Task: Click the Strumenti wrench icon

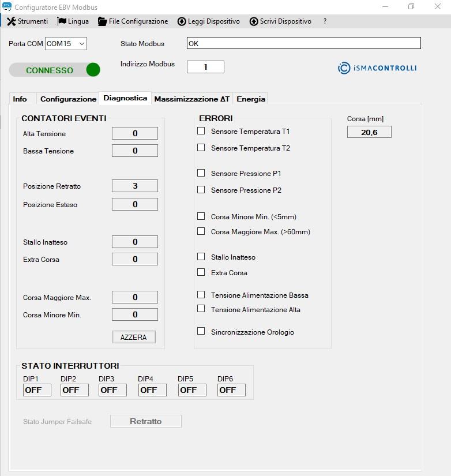Action: tap(11, 21)
